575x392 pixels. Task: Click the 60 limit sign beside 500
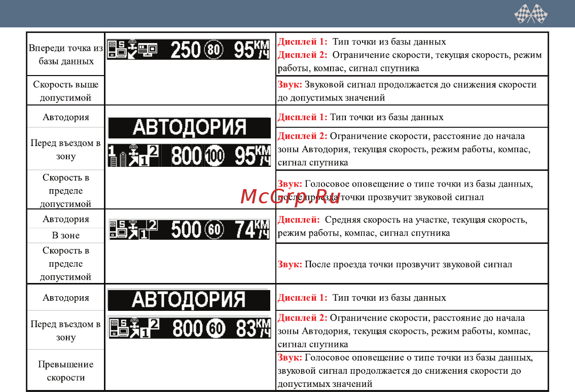tap(214, 230)
